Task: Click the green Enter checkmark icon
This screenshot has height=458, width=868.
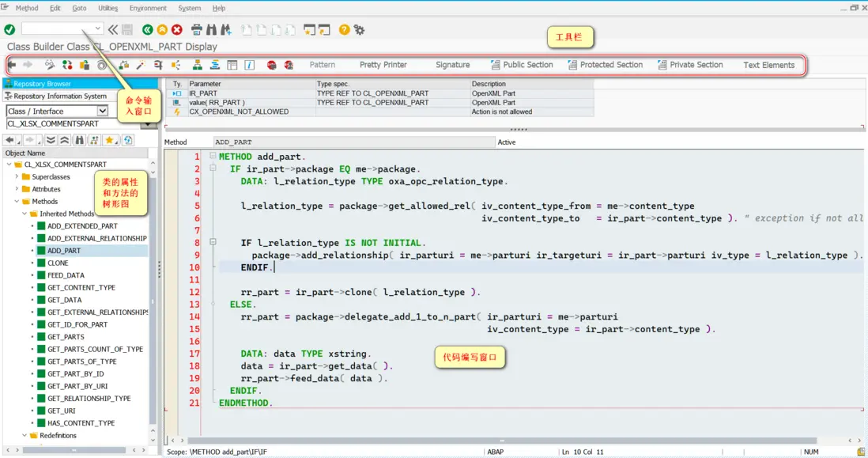Action: (x=9, y=29)
